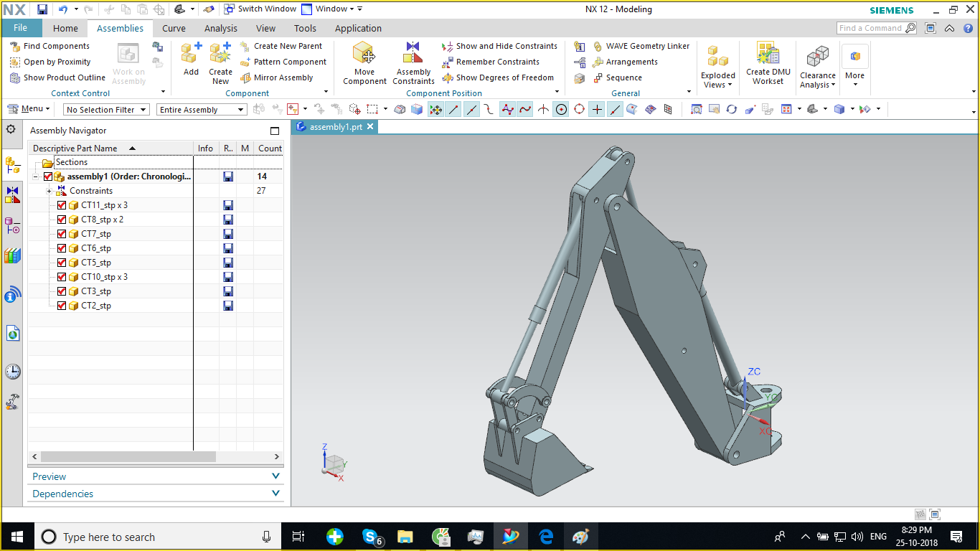Click the Pattern Component icon
The image size is (980, 551).
pos(245,62)
